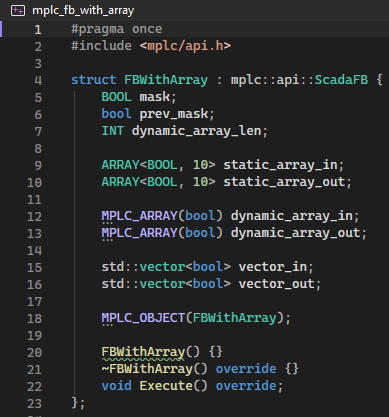Viewport: 389px width, 417px height.
Task: Click 'dynamic_array_in' identifier
Action: click(292, 216)
